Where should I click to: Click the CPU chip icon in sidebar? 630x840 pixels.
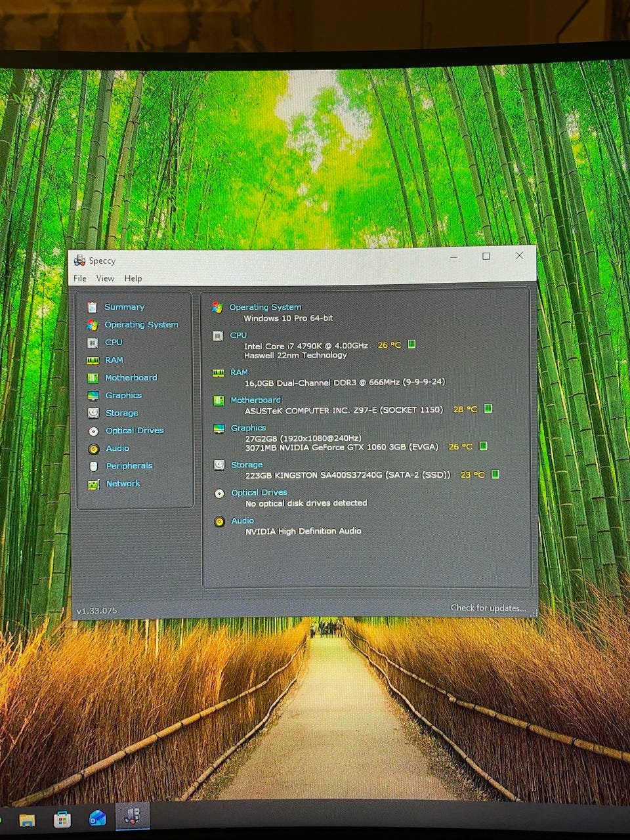93,343
